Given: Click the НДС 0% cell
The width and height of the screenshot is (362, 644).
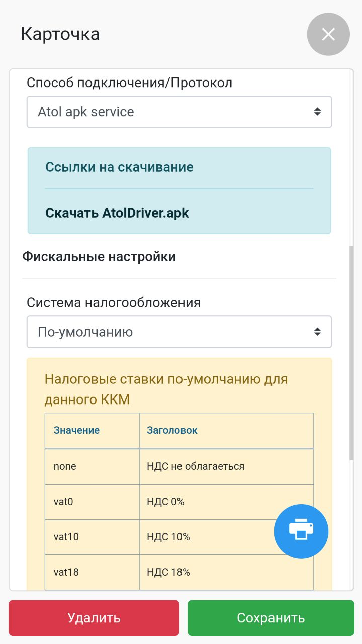Looking at the screenshot, I should (x=166, y=502).
